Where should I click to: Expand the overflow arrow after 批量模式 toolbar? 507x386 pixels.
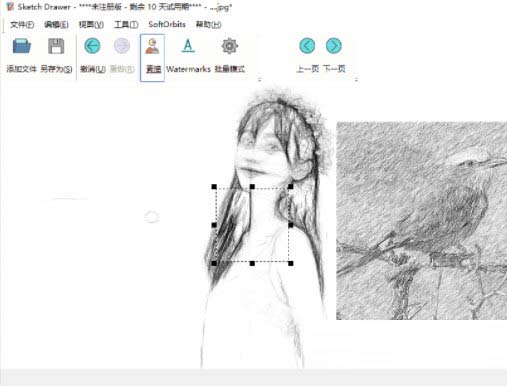pyautogui.click(x=260, y=80)
